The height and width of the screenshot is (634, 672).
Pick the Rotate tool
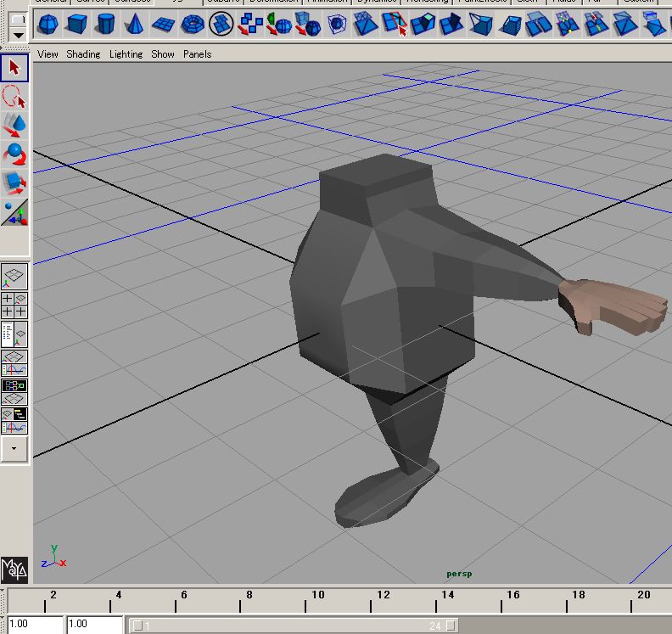coord(14,154)
